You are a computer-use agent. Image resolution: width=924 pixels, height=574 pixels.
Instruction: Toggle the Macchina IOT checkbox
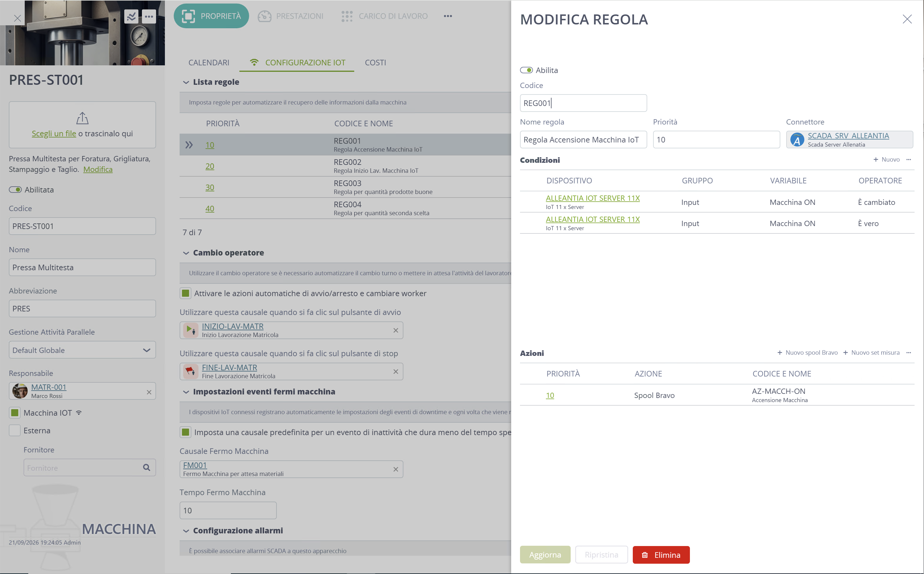[15, 413]
